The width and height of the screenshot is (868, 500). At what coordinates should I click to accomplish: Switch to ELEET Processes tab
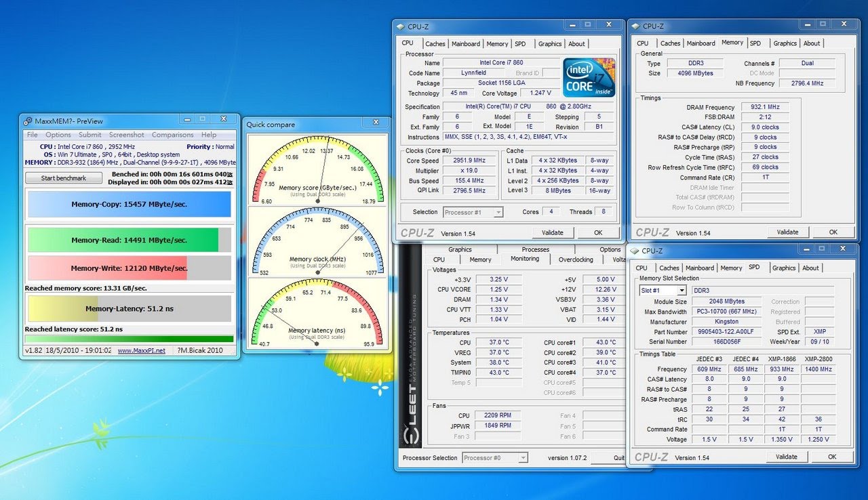tap(536, 249)
